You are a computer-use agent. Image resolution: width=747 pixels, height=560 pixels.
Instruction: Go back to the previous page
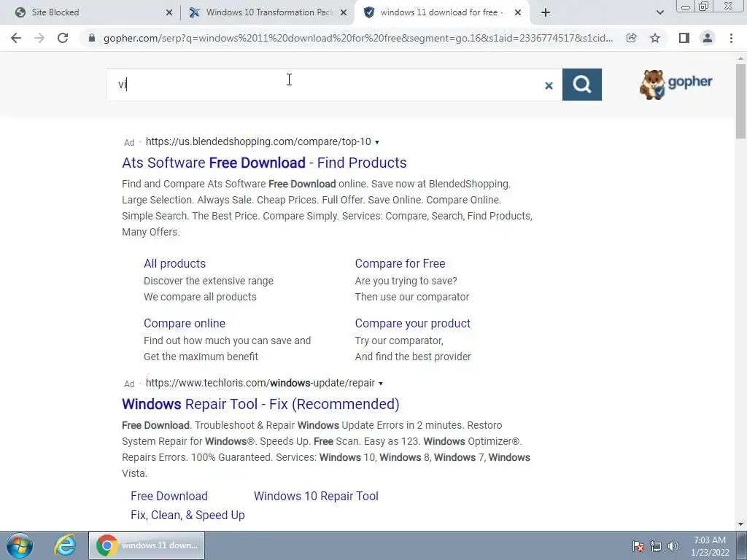coord(16,38)
